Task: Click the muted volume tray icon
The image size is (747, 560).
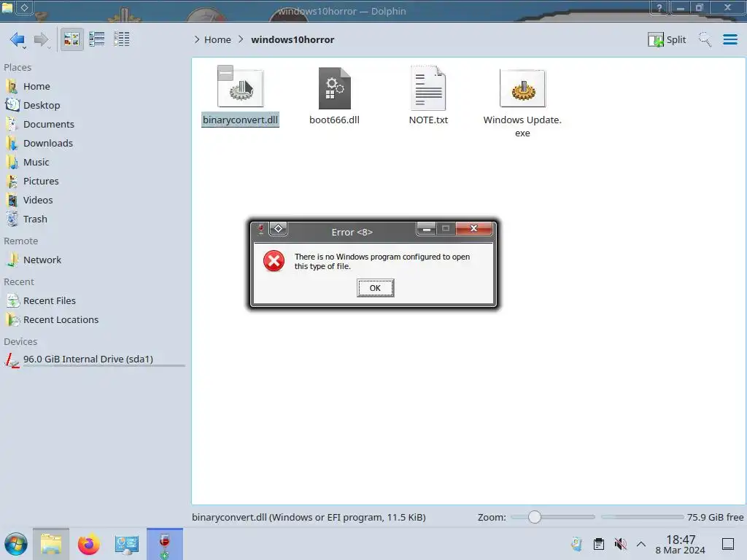Action: pos(620,544)
